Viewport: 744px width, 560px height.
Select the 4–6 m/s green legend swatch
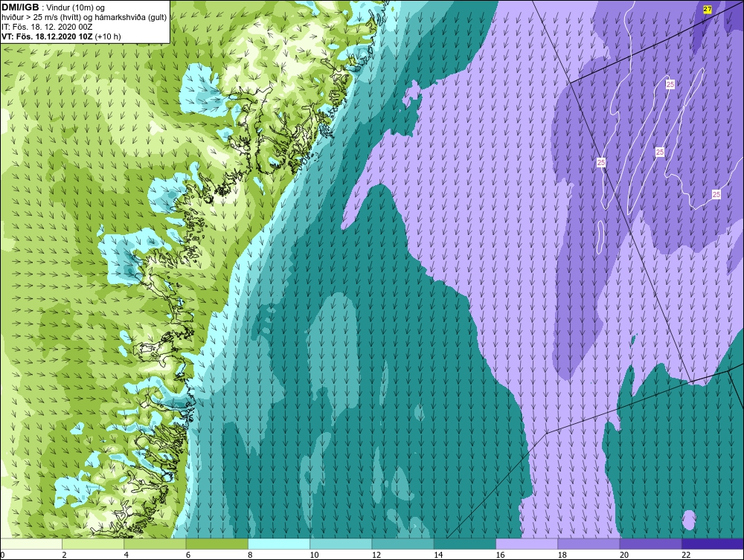(x=155, y=544)
